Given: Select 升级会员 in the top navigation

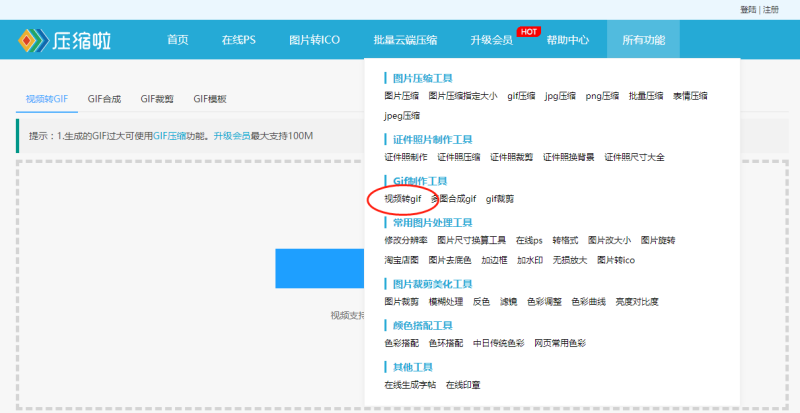Looking at the screenshot, I should pyautogui.click(x=491, y=40).
